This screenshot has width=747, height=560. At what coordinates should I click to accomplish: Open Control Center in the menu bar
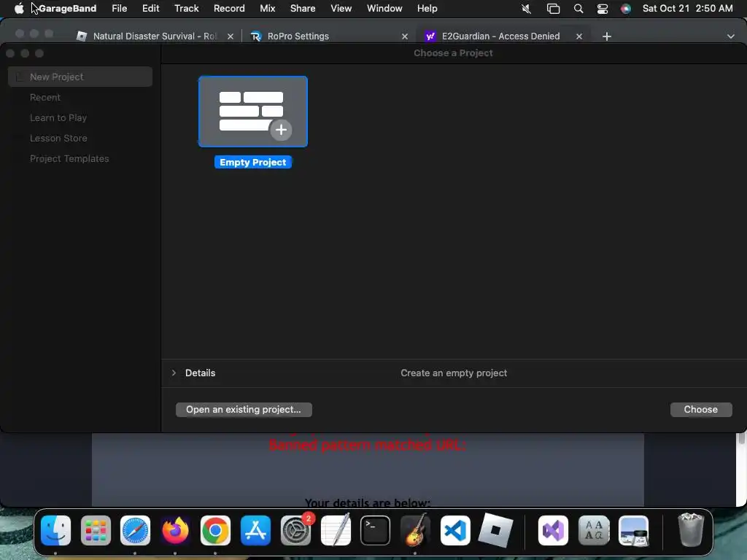pyautogui.click(x=603, y=9)
